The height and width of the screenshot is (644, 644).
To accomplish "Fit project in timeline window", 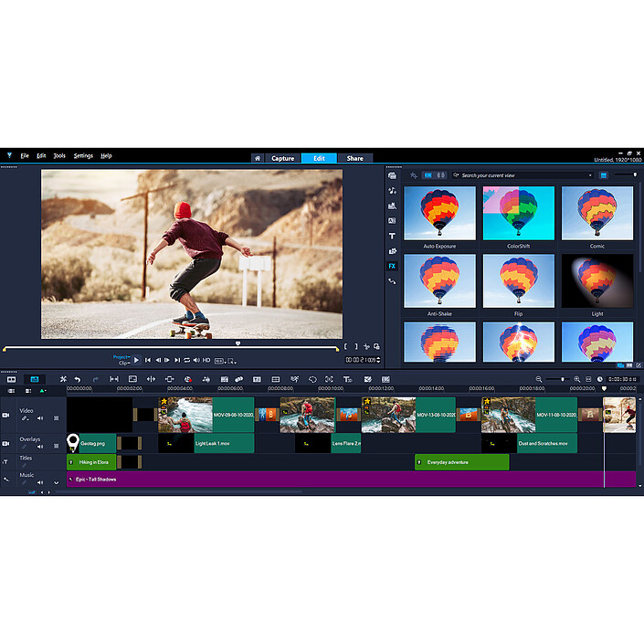I will coord(588,379).
